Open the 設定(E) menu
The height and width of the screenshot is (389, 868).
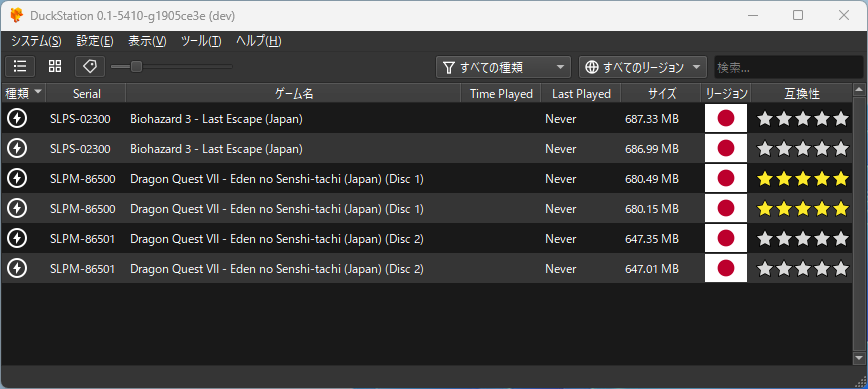pyautogui.click(x=95, y=41)
